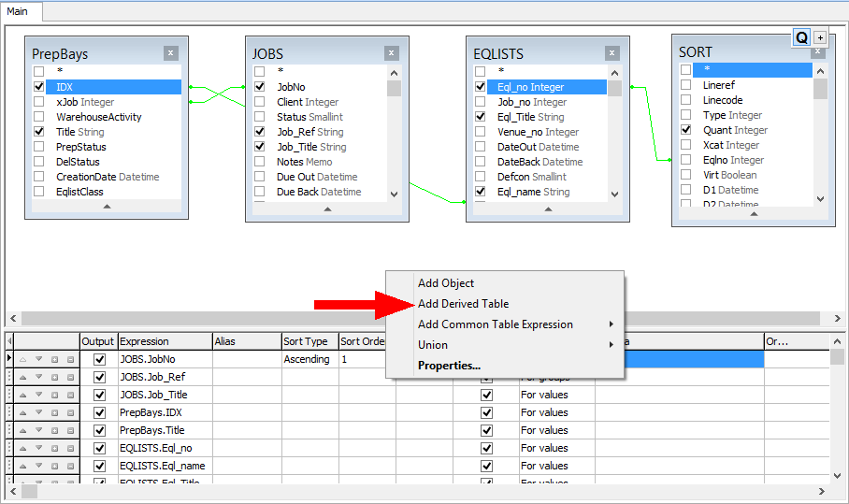Collapse the PrepBays table with bottom arrow
849x504 pixels.
pyautogui.click(x=107, y=206)
